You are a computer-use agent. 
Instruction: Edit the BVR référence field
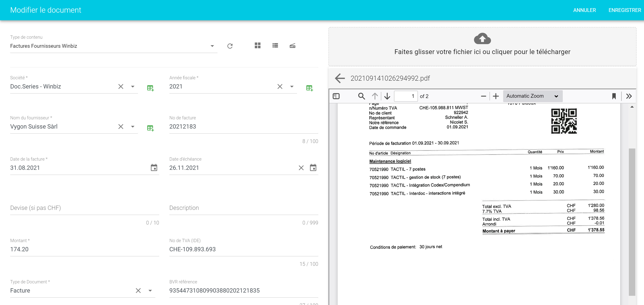coord(244,291)
